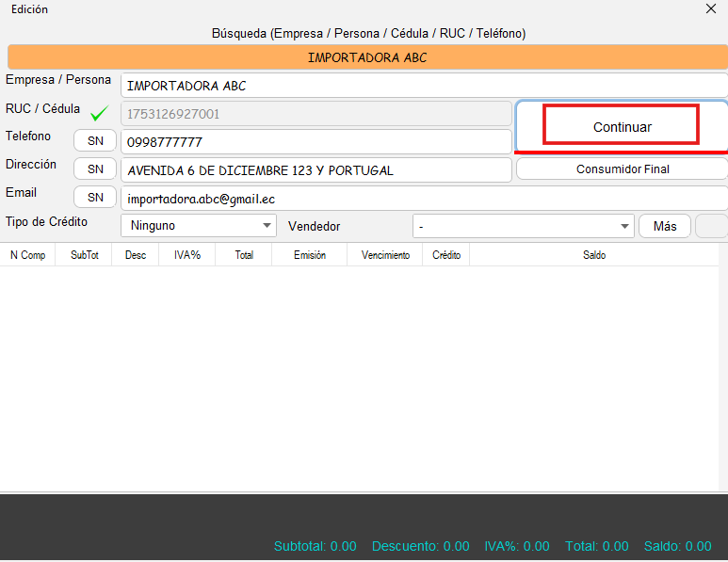Expand the Vendedor dropdown list
The image size is (728, 562).
(523, 226)
